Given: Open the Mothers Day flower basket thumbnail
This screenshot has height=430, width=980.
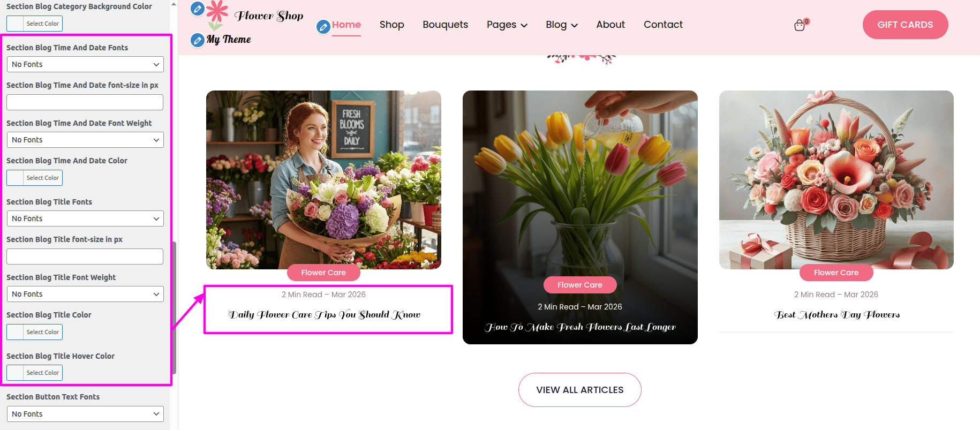Looking at the screenshot, I should tap(836, 179).
